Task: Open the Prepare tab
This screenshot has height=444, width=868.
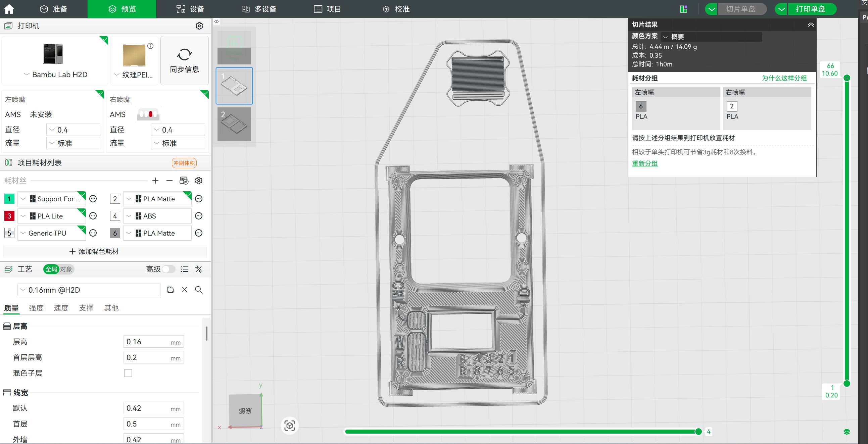Action: 54,9
